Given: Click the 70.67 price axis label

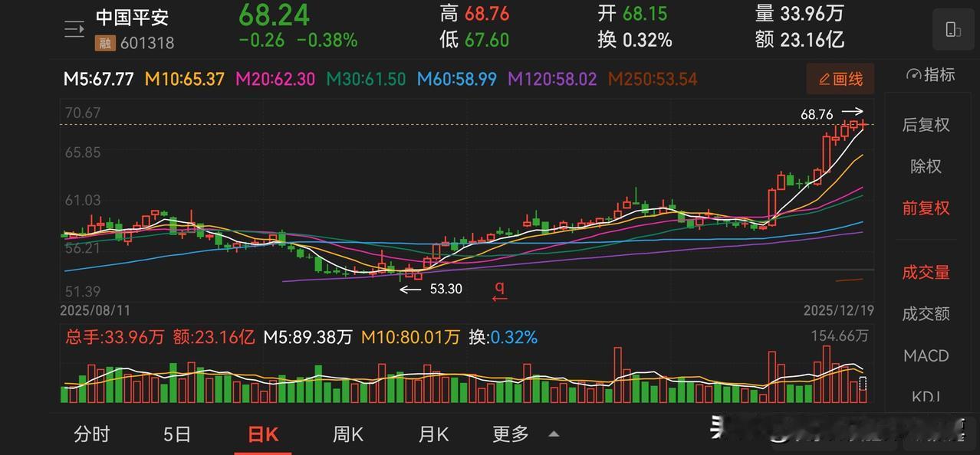Looking at the screenshot, I should pyautogui.click(x=83, y=113).
